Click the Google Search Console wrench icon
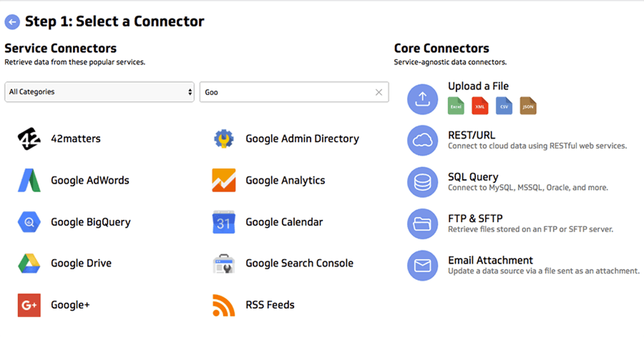This screenshot has width=644, height=337. coord(223,264)
